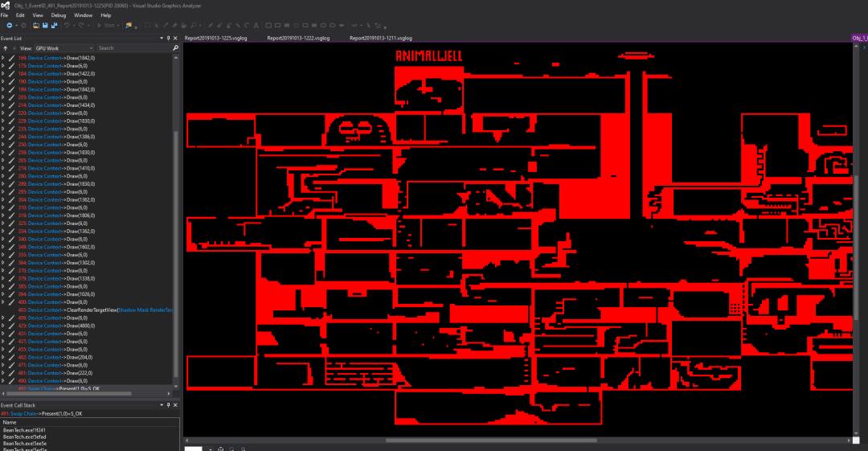Click the Start debugging toolbar button
The height and width of the screenshot is (451, 868).
[x=106, y=26]
